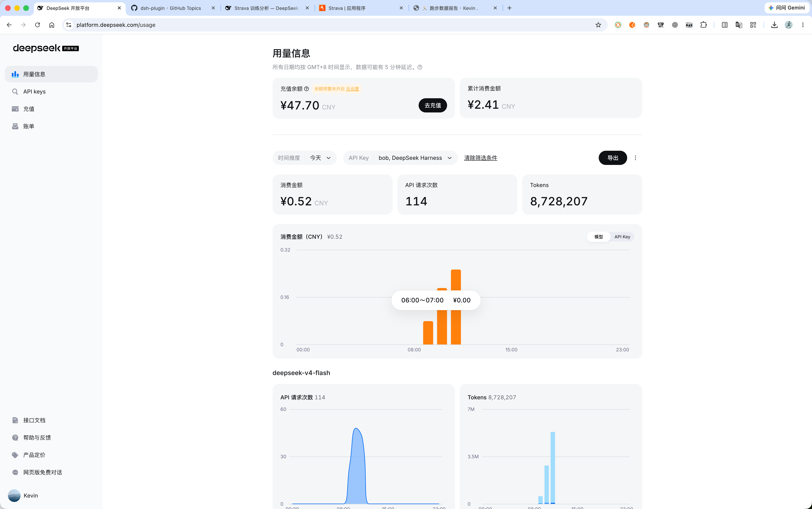Open the Extensions puzzle-piece menu
Screen dimensions: 812x509
tap(703, 25)
